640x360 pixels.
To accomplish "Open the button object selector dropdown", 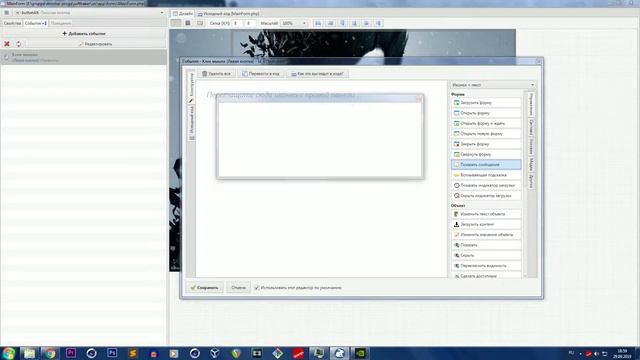I will tap(89, 13).
